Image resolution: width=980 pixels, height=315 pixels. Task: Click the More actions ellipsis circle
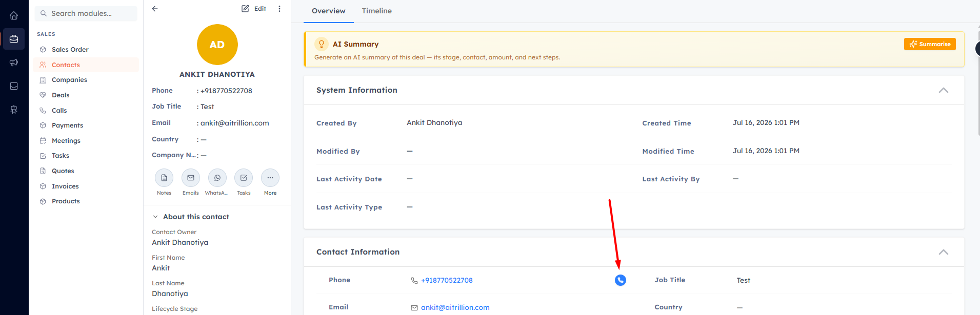tap(270, 178)
